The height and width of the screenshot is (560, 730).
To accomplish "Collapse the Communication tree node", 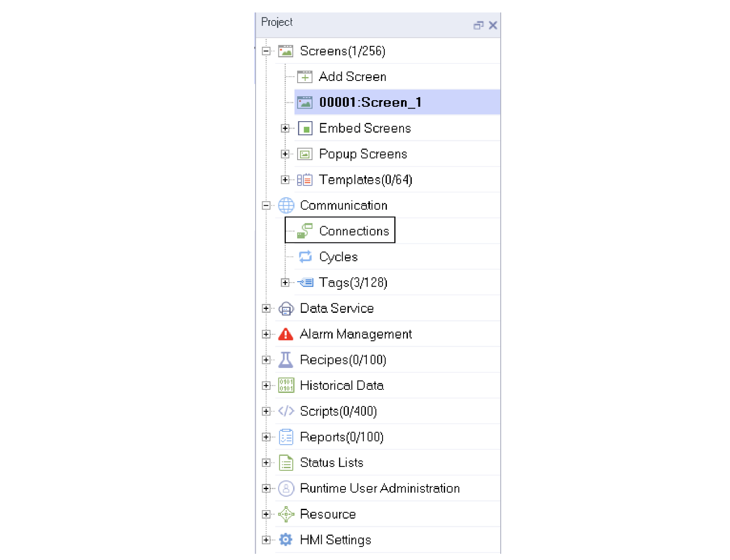I will click(266, 205).
